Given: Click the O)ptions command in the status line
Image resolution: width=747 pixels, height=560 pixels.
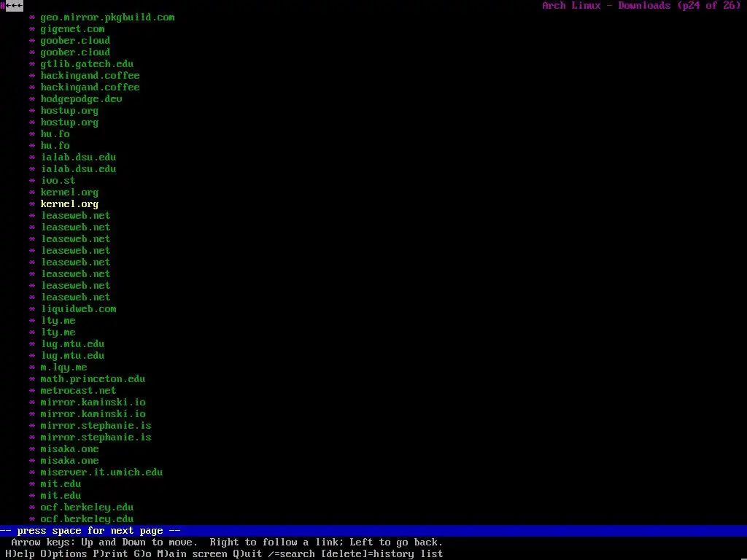Looking at the screenshot, I should pyautogui.click(x=63, y=554).
